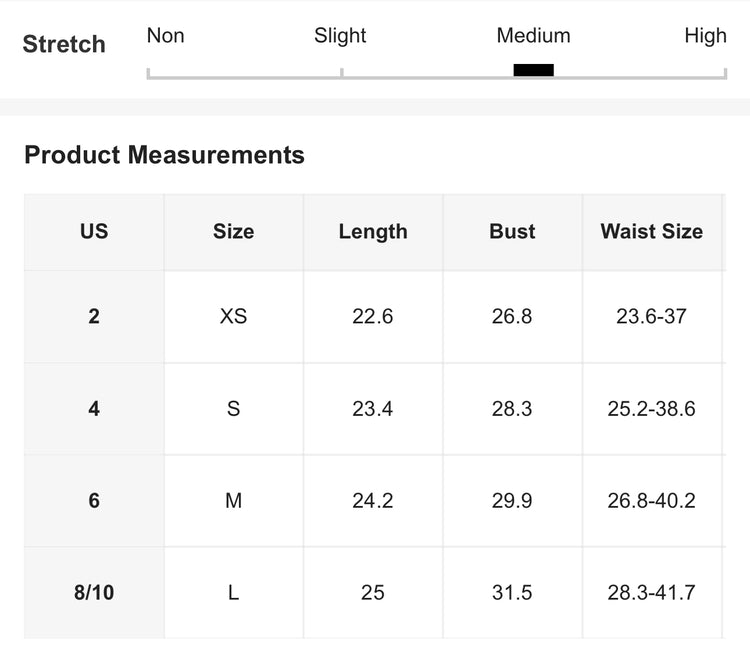Viewport: 750px width, 645px height.
Task: Click the US size 4 row header
Action: point(94,408)
